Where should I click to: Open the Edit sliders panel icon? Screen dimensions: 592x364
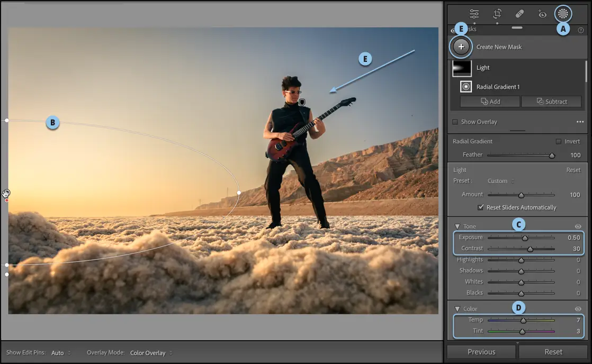coord(474,14)
